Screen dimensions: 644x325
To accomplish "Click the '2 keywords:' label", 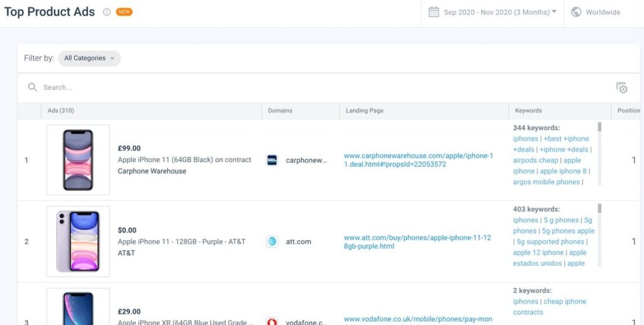I will (532, 290).
